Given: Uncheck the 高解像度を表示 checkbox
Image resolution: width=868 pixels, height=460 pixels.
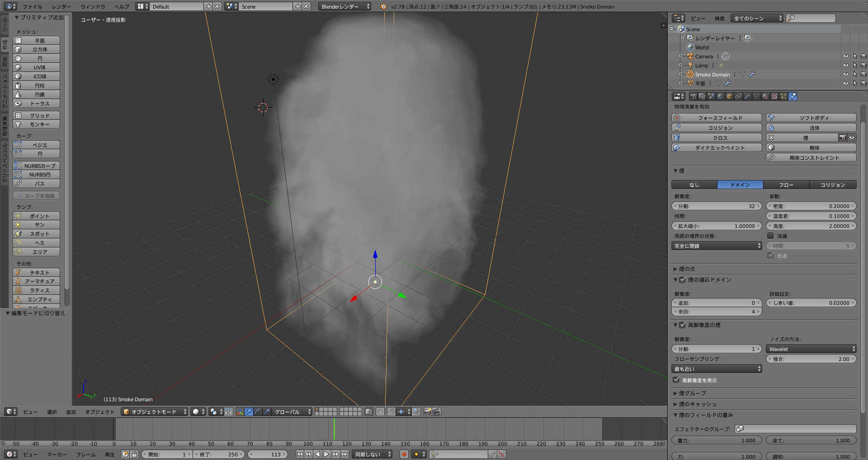Looking at the screenshot, I should click(676, 380).
